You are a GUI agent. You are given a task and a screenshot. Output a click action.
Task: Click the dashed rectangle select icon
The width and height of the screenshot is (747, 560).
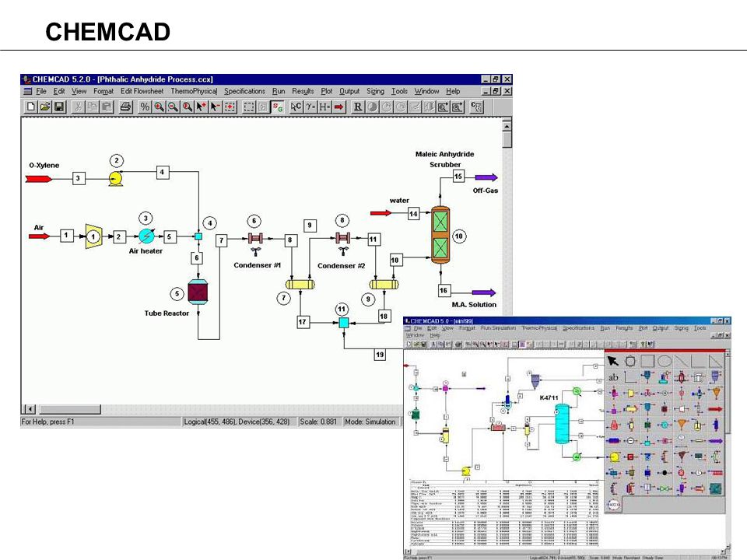(x=249, y=107)
